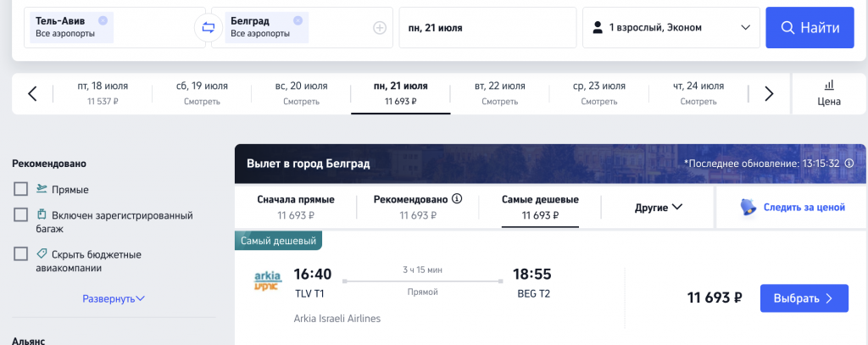Click info icon next to Рекомендовано tab
The width and height of the screenshot is (868, 345).
(x=457, y=199)
